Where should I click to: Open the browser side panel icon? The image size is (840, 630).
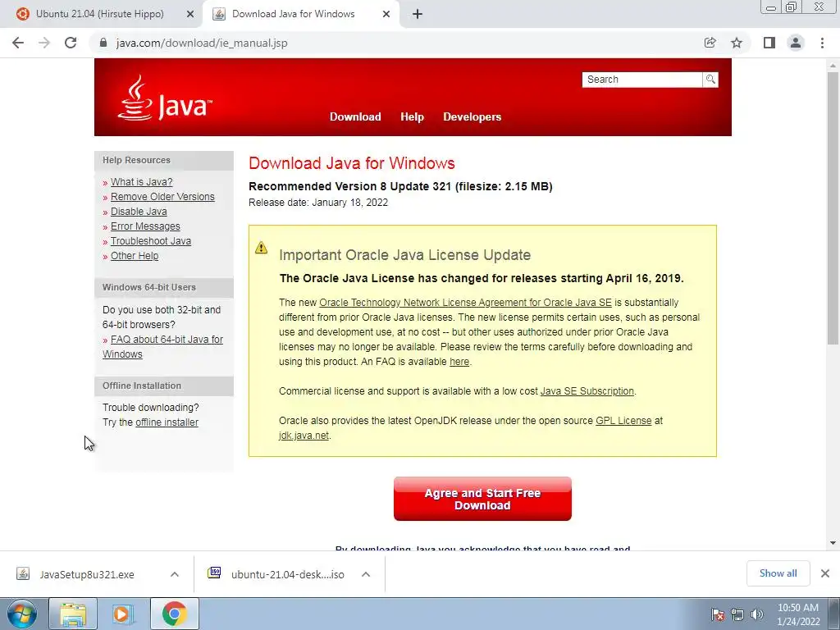(769, 43)
